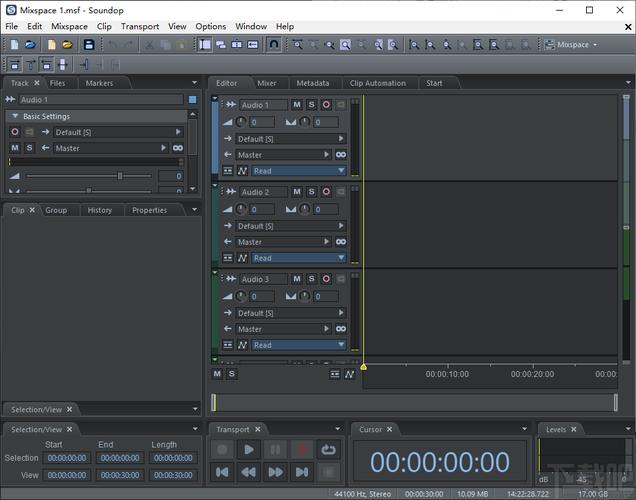
Task: Open Audio 2 output Master selector
Action: [x=283, y=242]
